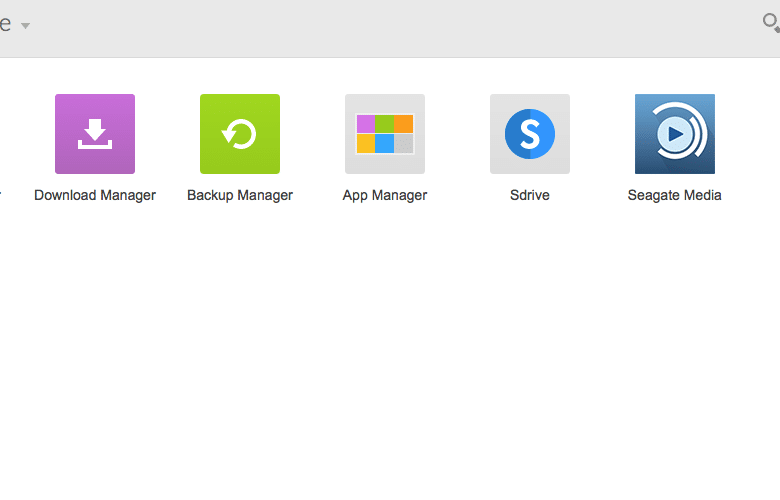The height and width of the screenshot is (500, 780).
Task: Launch the Seagate Media app icon
Action: pyautogui.click(x=675, y=134)
